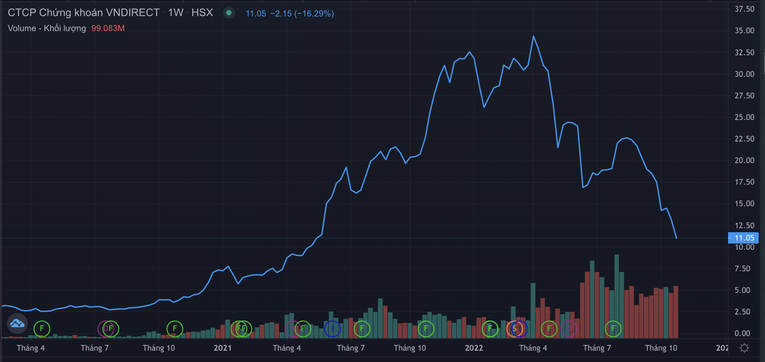765x362 pixels.
Task: Click the symbol title CTCP Chứng khoán VNDIRECT
Action: pos(83,13)
